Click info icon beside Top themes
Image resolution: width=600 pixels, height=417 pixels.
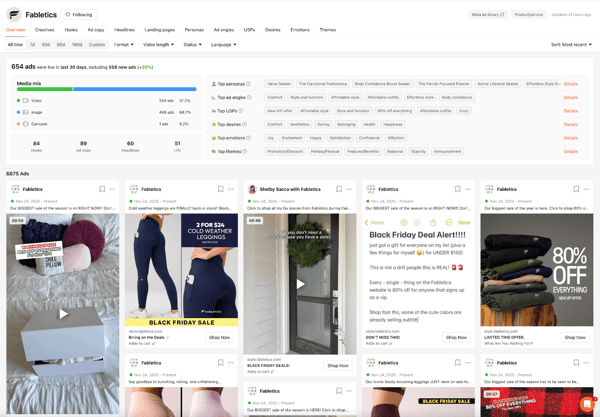coord(245,151)
